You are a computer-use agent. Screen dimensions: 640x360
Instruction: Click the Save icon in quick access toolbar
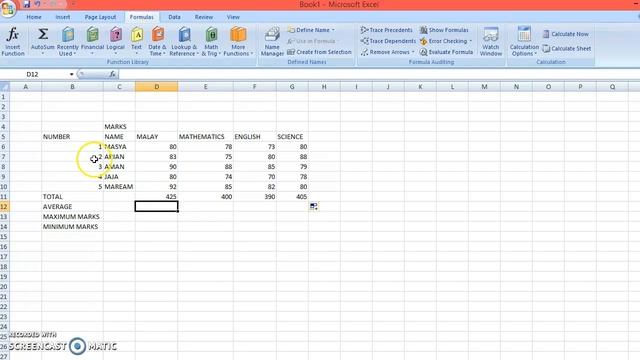click(27, 4)
